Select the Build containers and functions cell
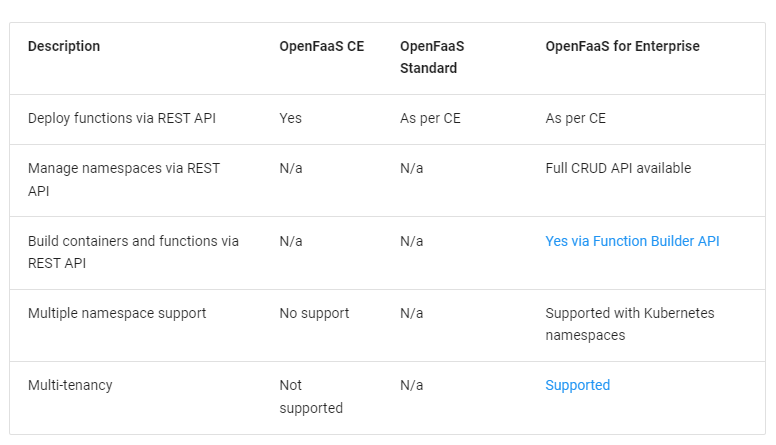This screenshot has height=445, width=776. tap(133, 252)
